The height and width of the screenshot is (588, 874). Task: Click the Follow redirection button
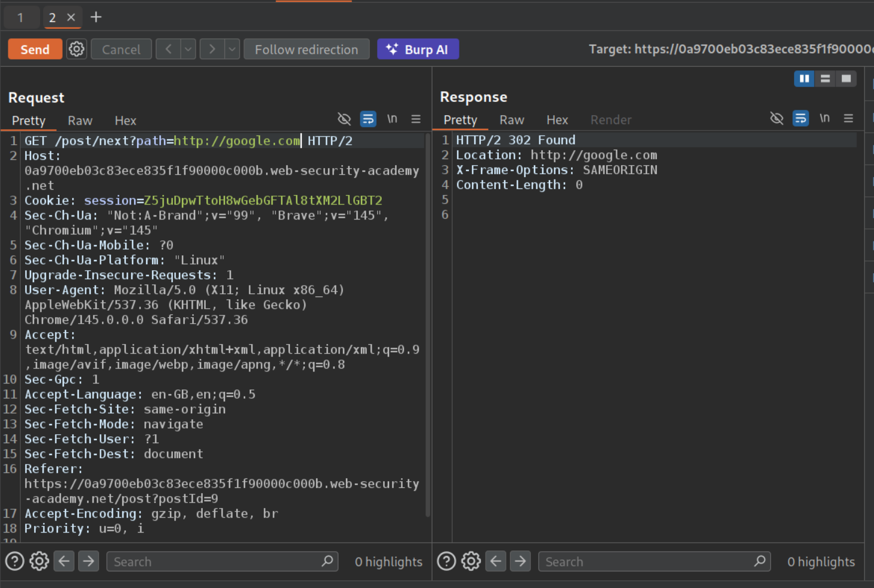306,49
